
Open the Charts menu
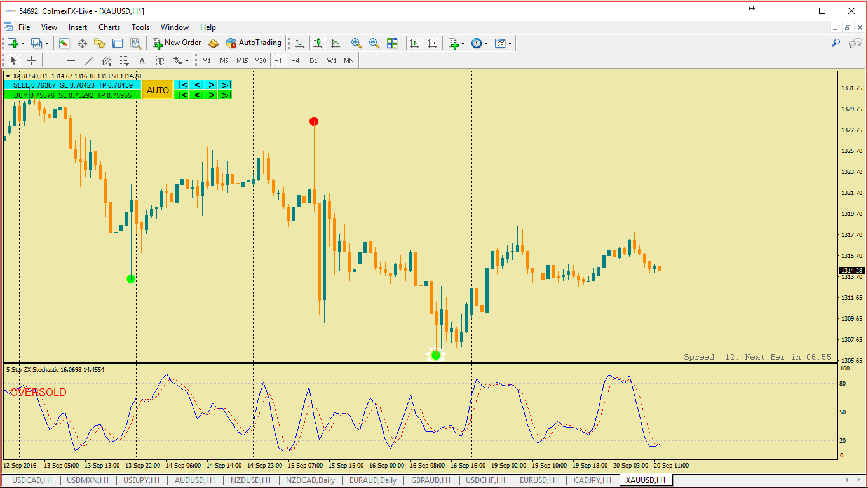(109, 27)
